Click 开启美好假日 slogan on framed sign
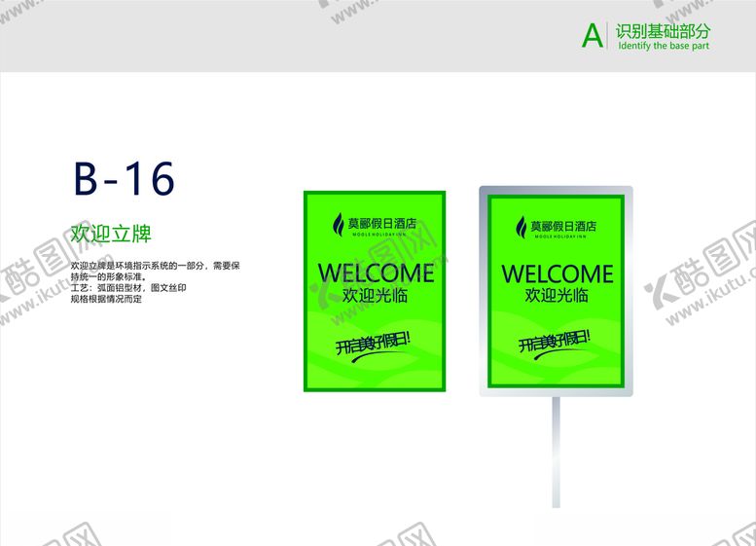756x546 pixels. [555, 343]
